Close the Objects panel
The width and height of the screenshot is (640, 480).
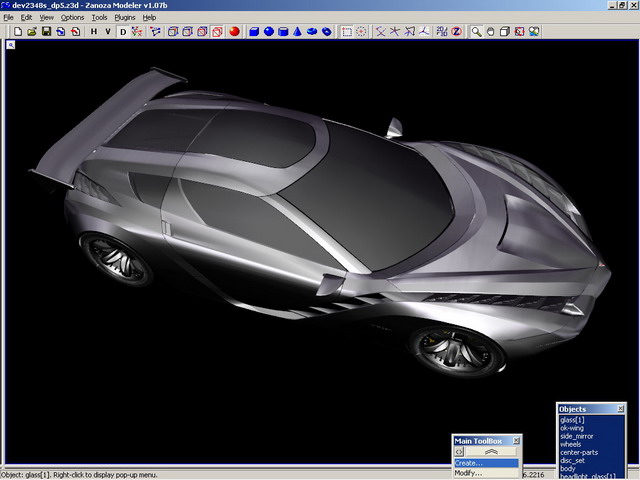point(620,409)
